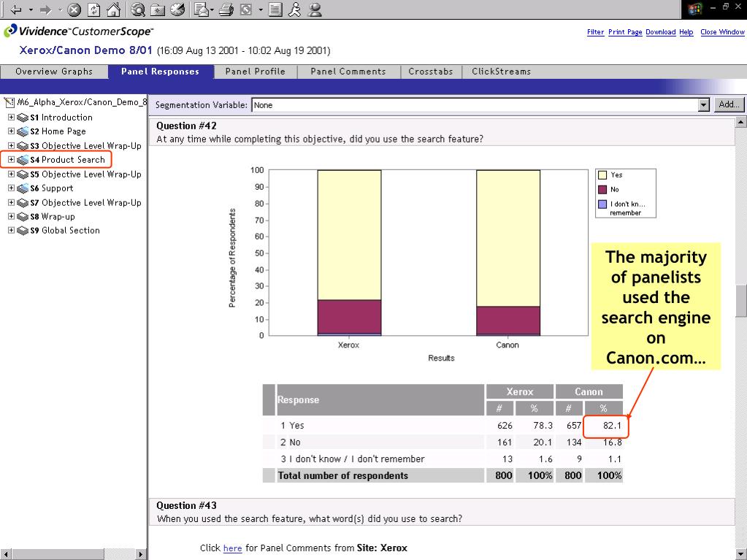
Task: Click the Edit page toolbar icon
Action: [x=246, y=9]
